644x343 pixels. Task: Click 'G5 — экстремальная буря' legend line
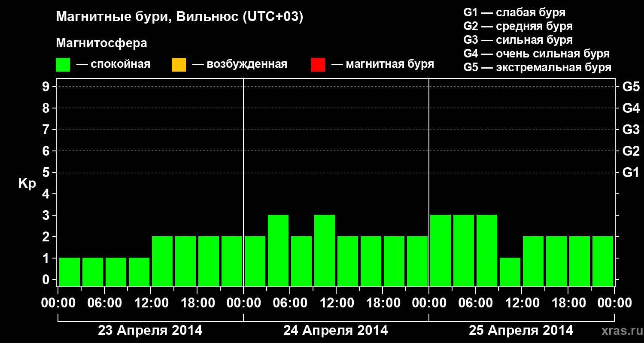(x=538, y=67)
